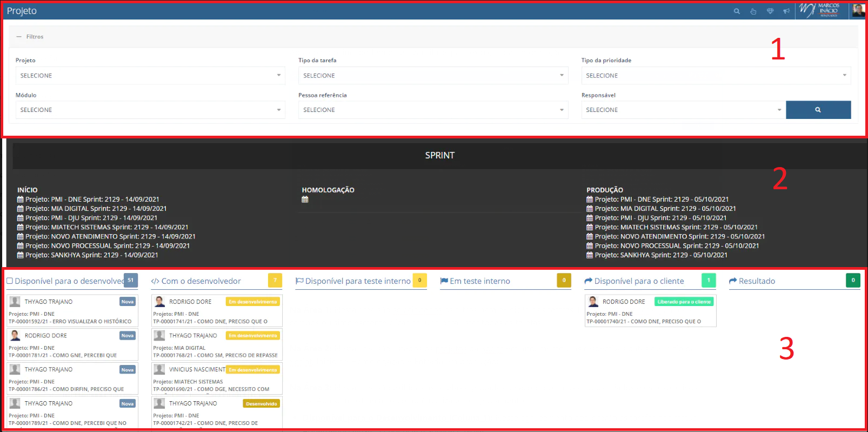Click the hand pointer icon in the header
This screenshot has width=868, height=432.
click(753, 11)
